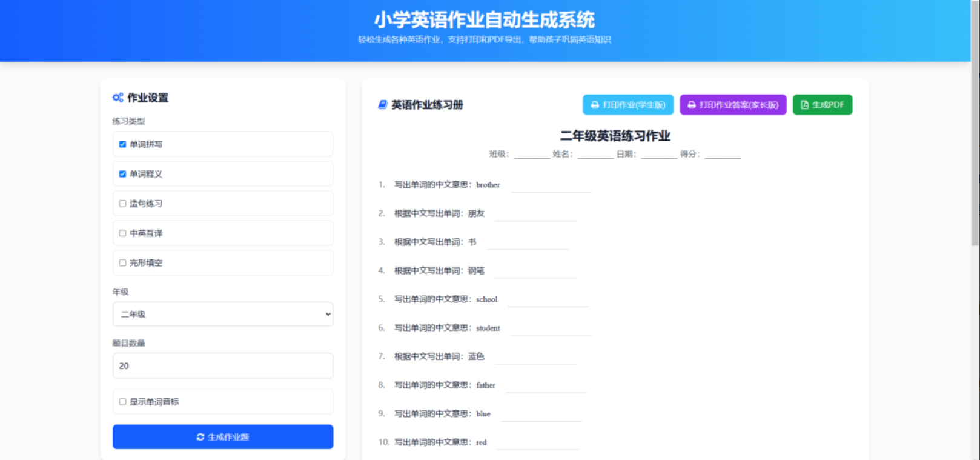Click question 2 text 朋友

476,213
